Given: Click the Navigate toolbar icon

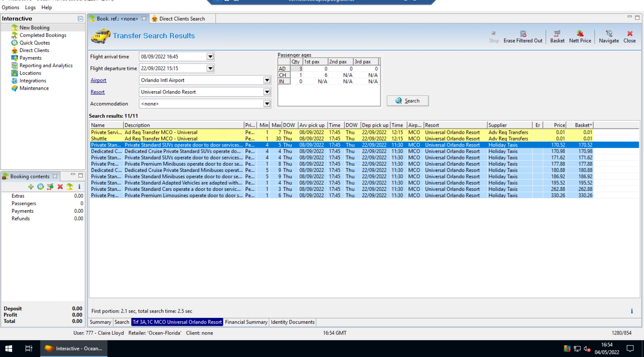Looking at the screenshot, I should click(x=609, y=37).
